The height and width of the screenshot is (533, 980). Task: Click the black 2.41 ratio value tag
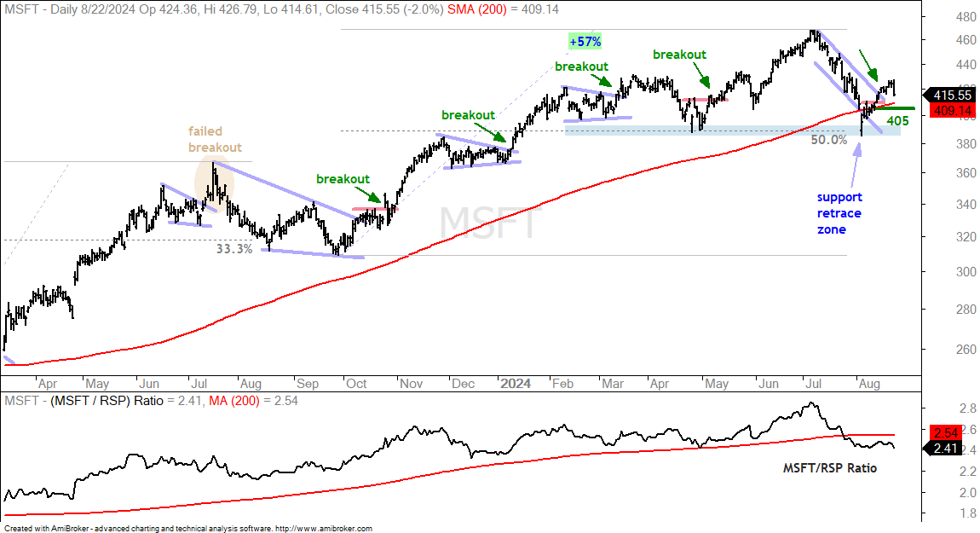(x=944, y=448)
